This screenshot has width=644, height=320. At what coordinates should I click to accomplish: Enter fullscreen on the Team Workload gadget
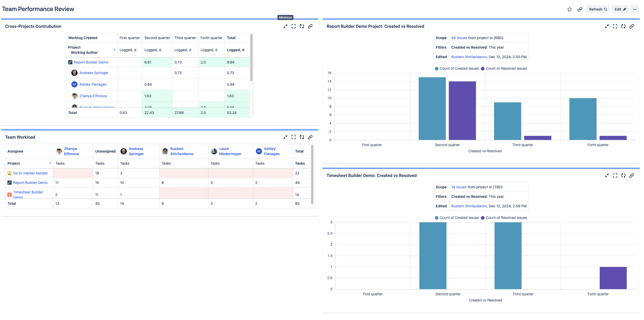click(293, 137)
